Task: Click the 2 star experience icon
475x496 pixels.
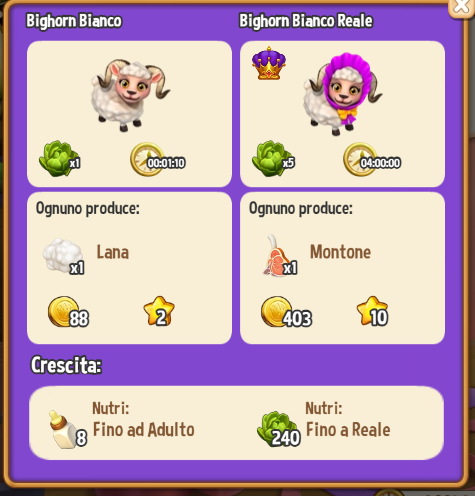Action: (x=159, y=311)
